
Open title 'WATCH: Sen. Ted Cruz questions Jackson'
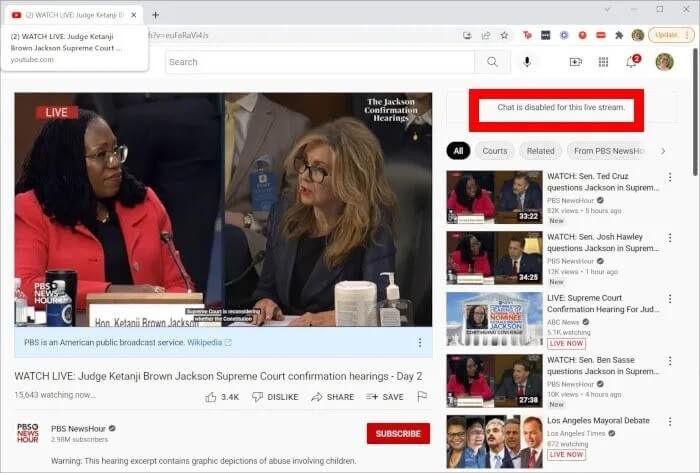pos(603,182)
